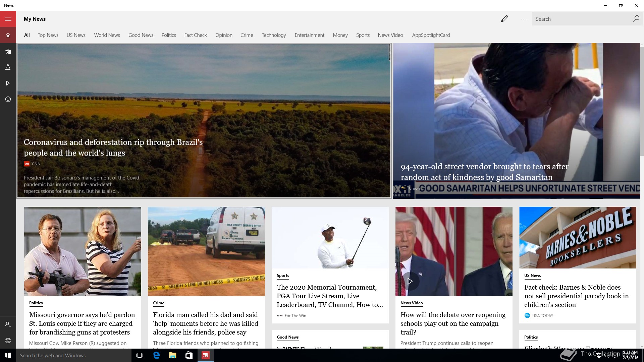This screenshot has width=644, height=362.
Task: Open 94-year-old street vendor story
Action: 485,172
